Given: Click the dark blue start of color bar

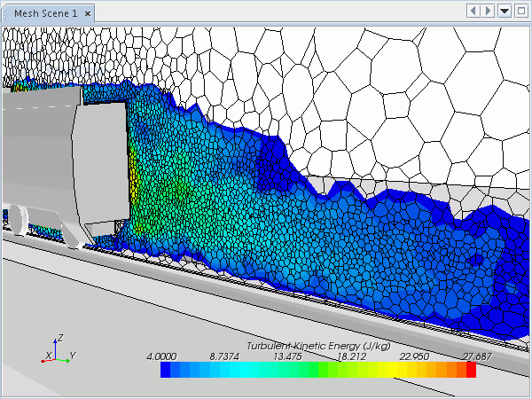Looking at the screenshot, I should pos(167,370).
